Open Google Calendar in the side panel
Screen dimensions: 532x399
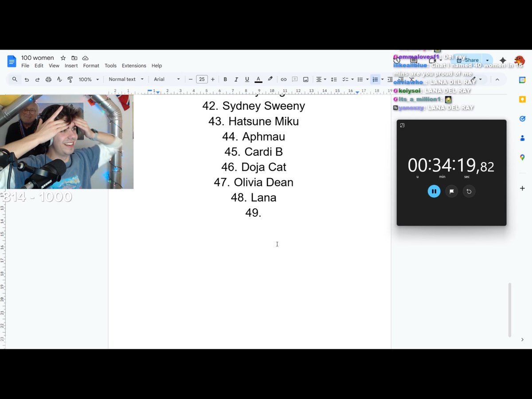point(522,80)
